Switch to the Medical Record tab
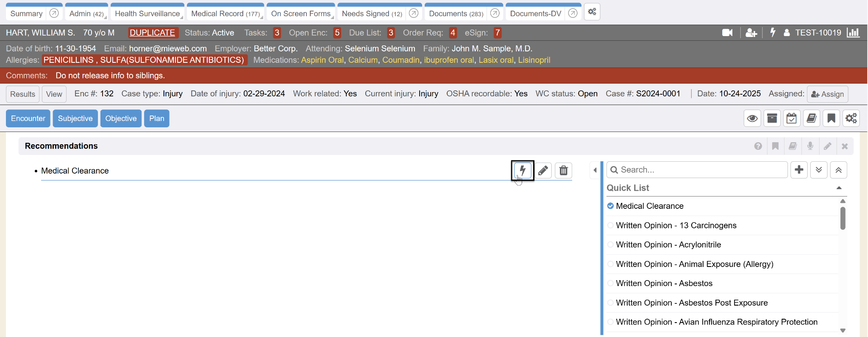Screen dimensions: 868x337 tap(225, 14)
